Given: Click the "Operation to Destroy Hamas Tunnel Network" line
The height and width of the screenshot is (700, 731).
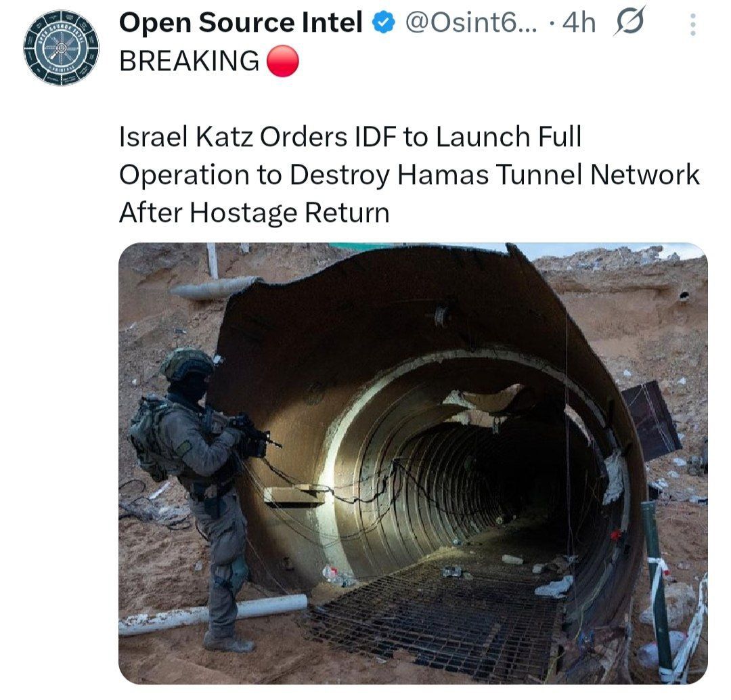Looking at the screenshot, I should (409, 175).
